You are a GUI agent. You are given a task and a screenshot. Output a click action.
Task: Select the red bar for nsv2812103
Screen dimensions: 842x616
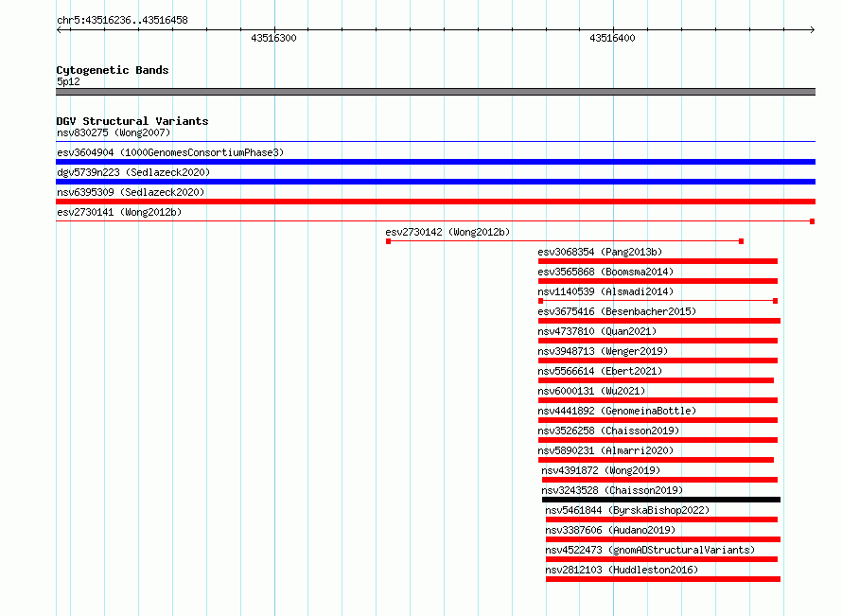[x=663, y=579]
